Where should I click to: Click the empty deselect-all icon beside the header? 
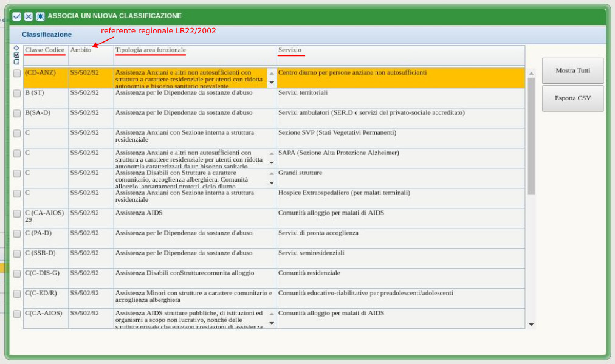(x=16, y=61)
